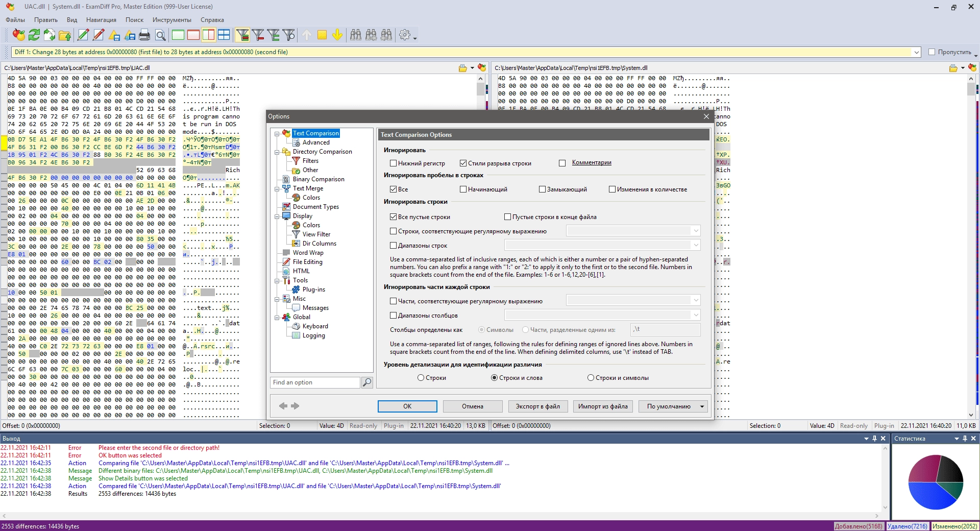Open the Справка menu

click(212, 20)
